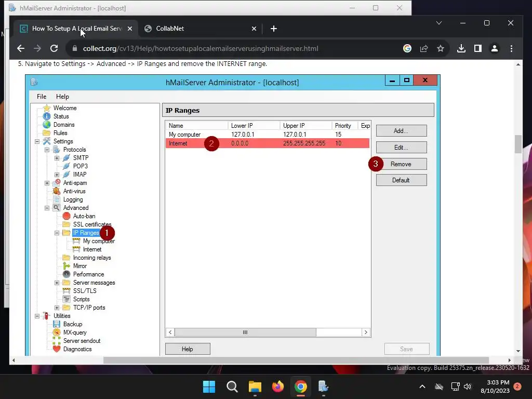Click the Mirror arrow icon
532x399 pixels.
pyautogui.click(x=66, y=266)
